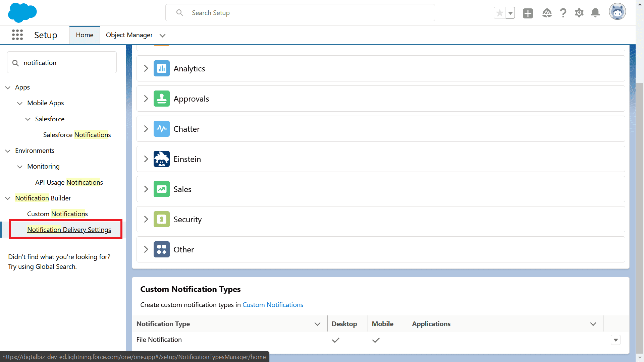Switch to the Home tab
Image resolution: width=644 pixels, height=362 pixels.
point(85,35)
